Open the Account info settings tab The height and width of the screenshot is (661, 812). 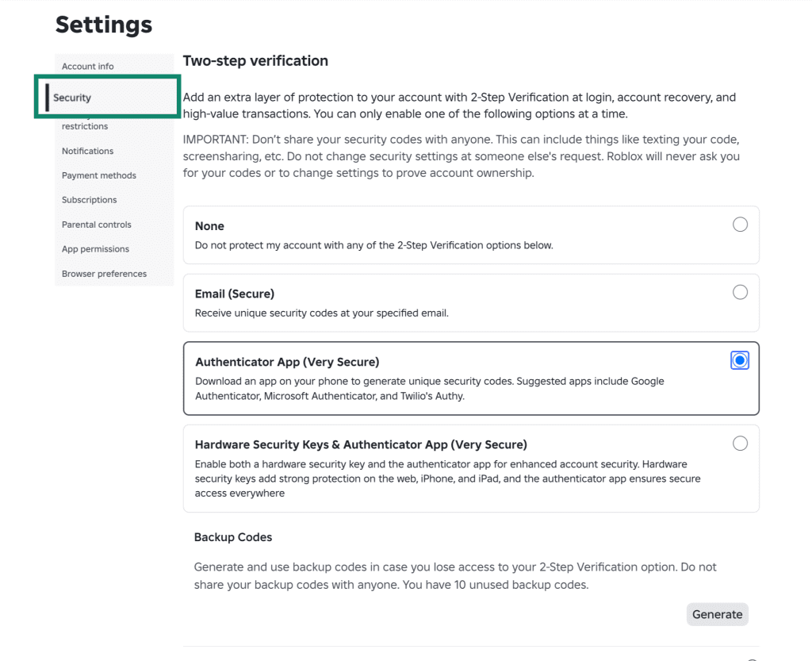(87, 67)
